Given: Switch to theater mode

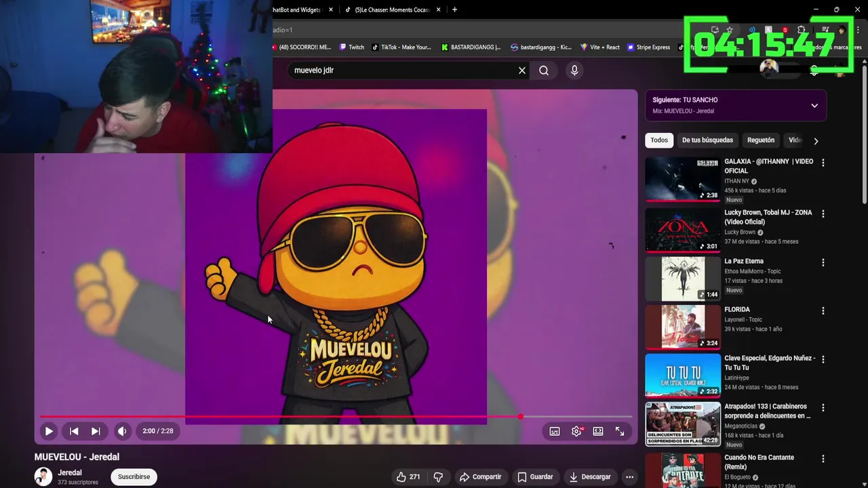Looking at the screenshot, I should (598, 431).
